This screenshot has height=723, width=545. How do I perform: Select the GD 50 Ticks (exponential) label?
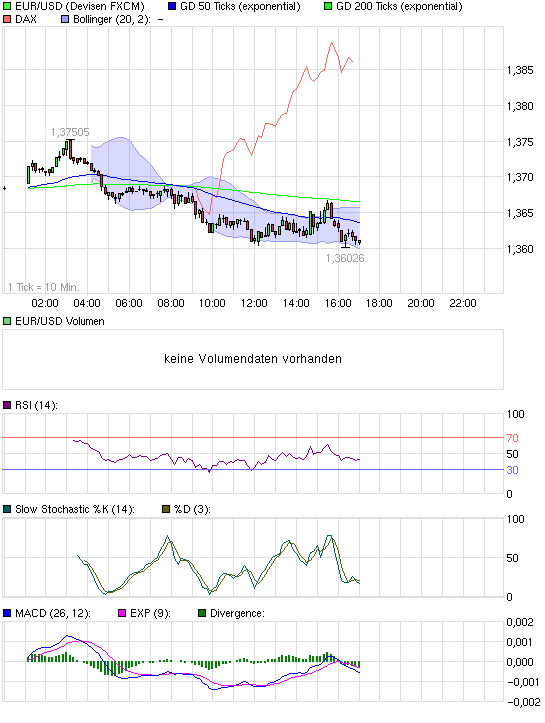tap(240, 6)
